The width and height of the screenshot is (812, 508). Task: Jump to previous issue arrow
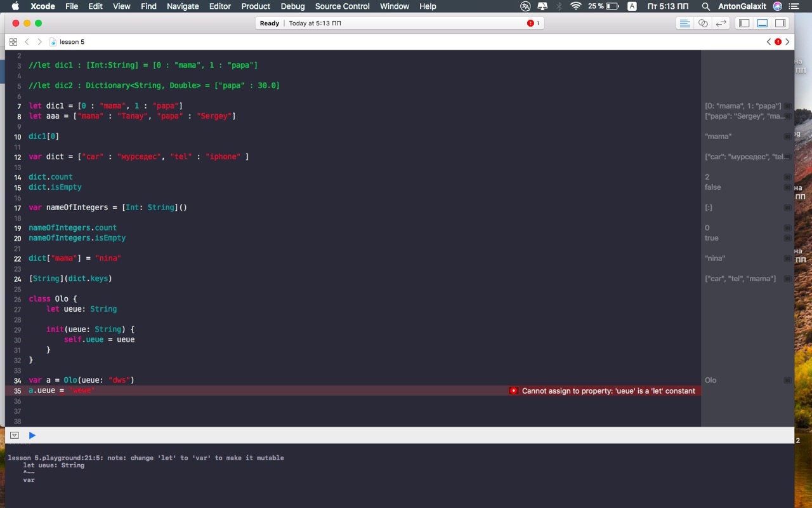[769, 42]
